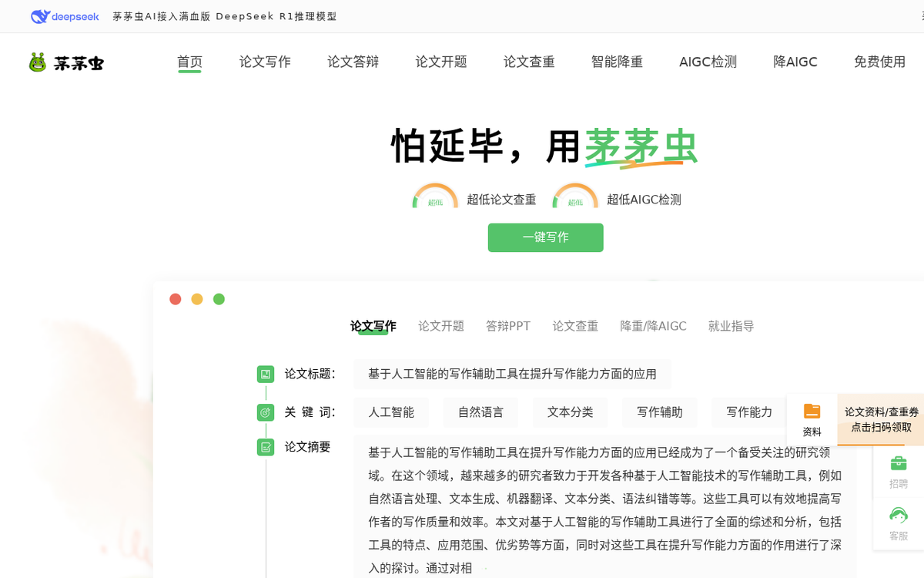Image resolution: width=924 pixels, height=578 pixels.
Task: Click the 论文标题 text field
Action: [x=512, y=374]
